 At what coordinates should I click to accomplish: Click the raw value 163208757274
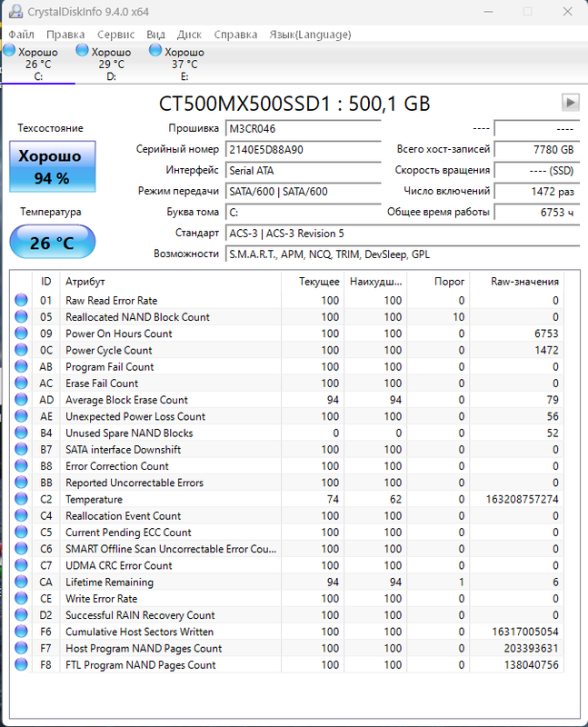[522, 499]
